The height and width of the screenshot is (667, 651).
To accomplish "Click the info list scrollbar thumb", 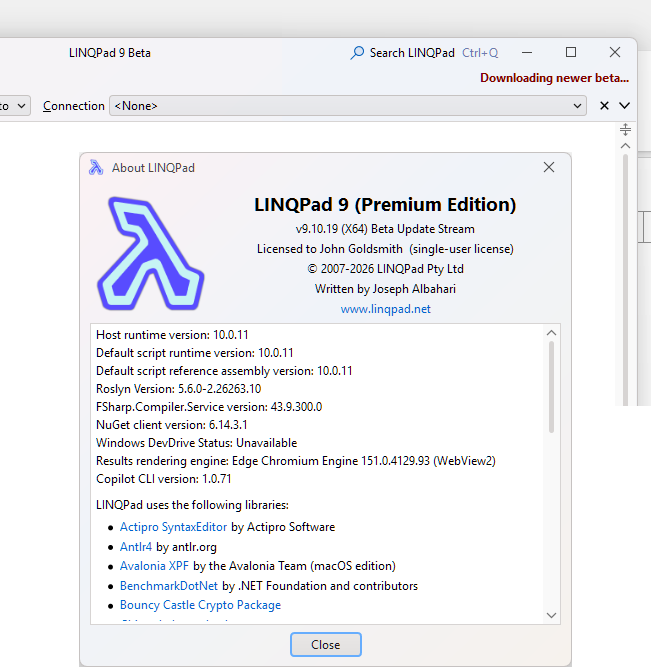I will (551, 387).
